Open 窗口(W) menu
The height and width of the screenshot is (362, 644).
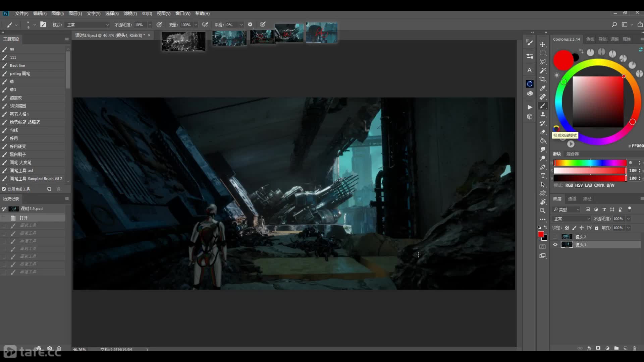click(183, 13)
